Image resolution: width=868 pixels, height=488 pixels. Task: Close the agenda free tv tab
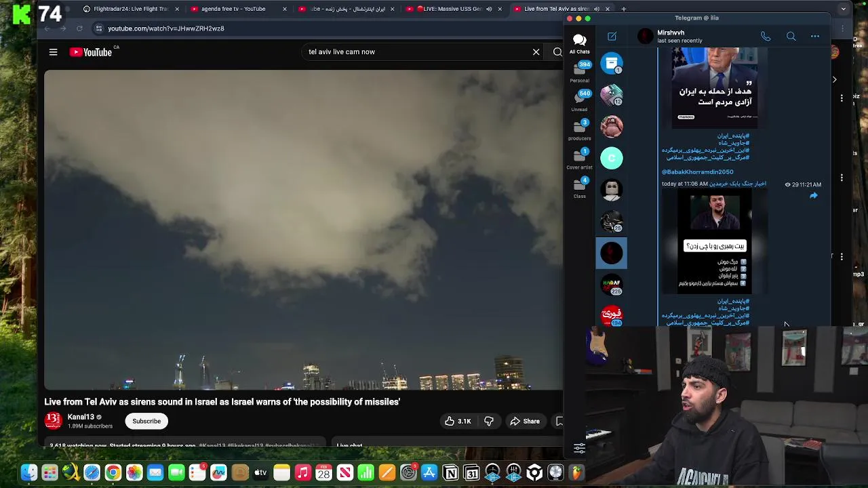click(285, 9)
